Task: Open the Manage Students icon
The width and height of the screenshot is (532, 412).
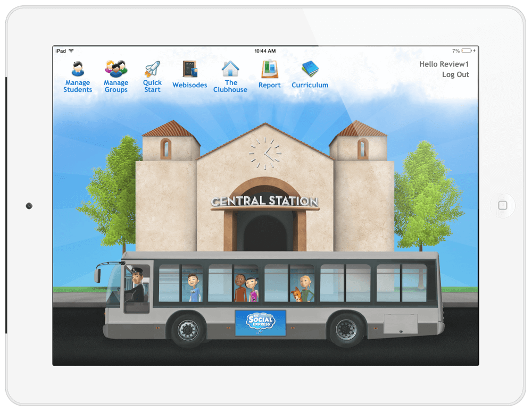Action: tap(78, 69)
